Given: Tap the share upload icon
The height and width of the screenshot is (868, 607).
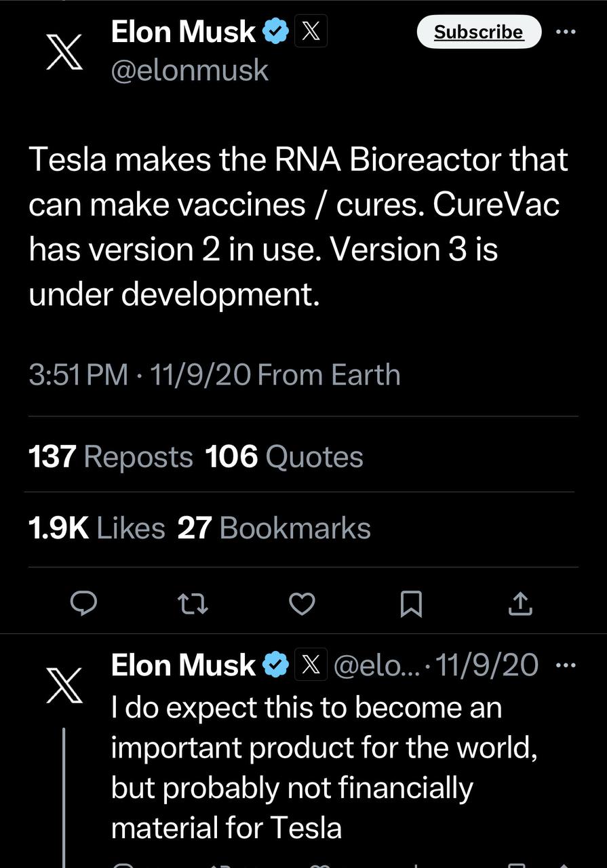Looking at the screenshot, I should (520, 602).
